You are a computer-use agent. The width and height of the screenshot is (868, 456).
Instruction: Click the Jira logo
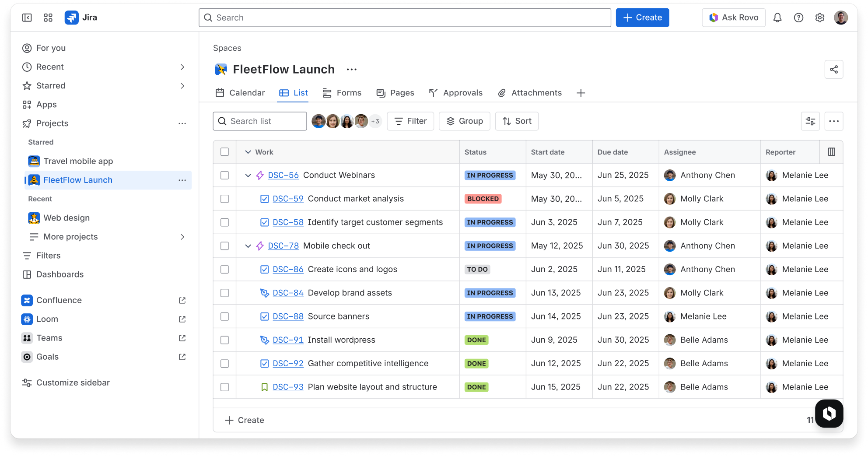pos(81,18)
